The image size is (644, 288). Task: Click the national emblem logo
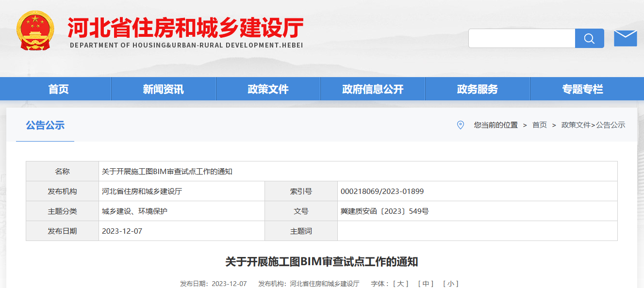click(35, 31)
